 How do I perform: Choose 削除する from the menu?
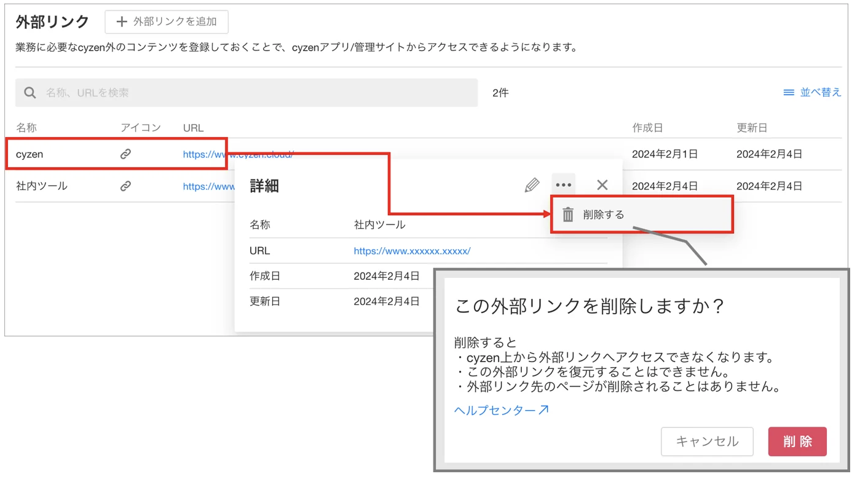click(x=642, y=215)
